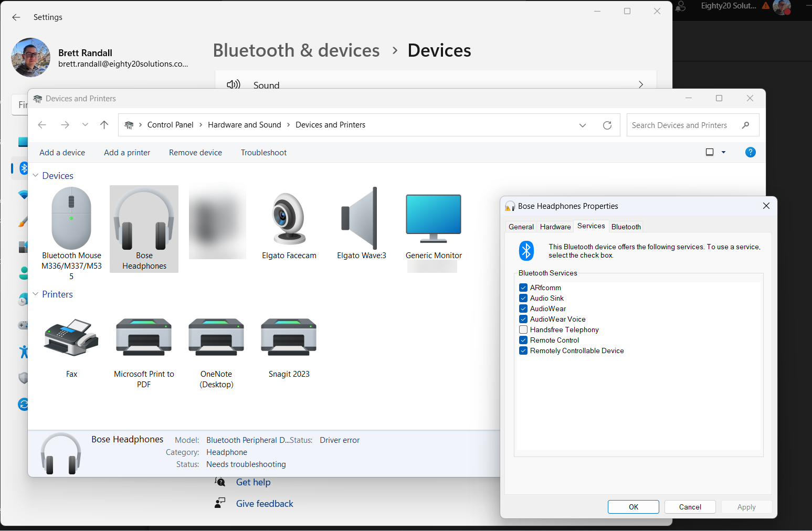Click OK in Bose Headphones Properties

pyautogui.click(x=634, y=507)
